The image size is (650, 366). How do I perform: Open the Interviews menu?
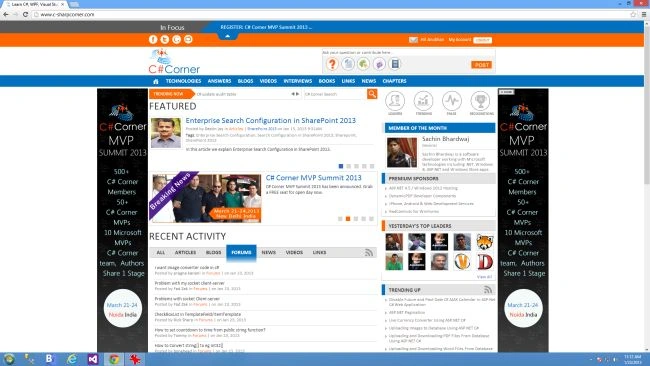[x=298, y=81]
